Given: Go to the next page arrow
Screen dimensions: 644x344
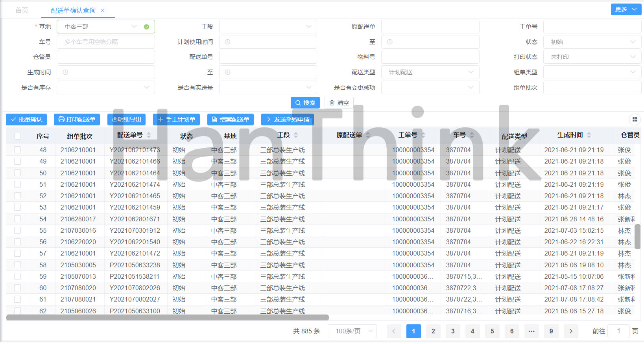Looking at the screenshot, I should [571, 331].
